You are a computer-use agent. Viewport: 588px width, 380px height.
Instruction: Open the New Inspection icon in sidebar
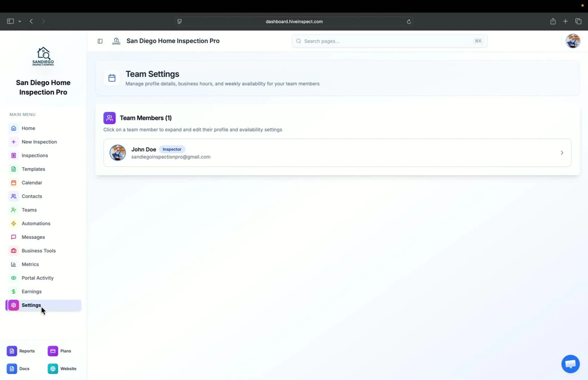pyautogui.click(x=13, y=142)
